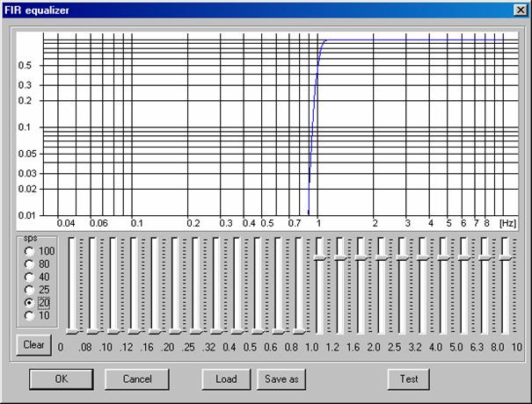Click slider thumb between .25 and .32 labels
The height and width of the screenshot is (404, 532).
[196, 331]
